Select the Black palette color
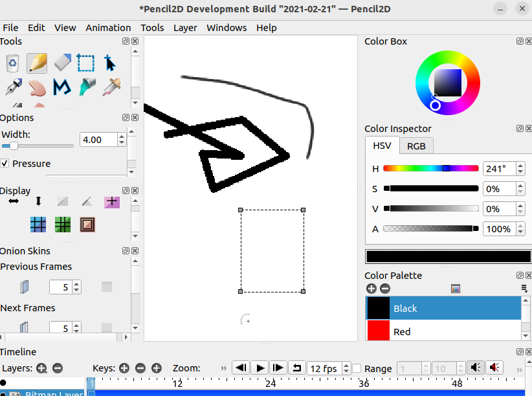532x396 pixels. [443, 308]
